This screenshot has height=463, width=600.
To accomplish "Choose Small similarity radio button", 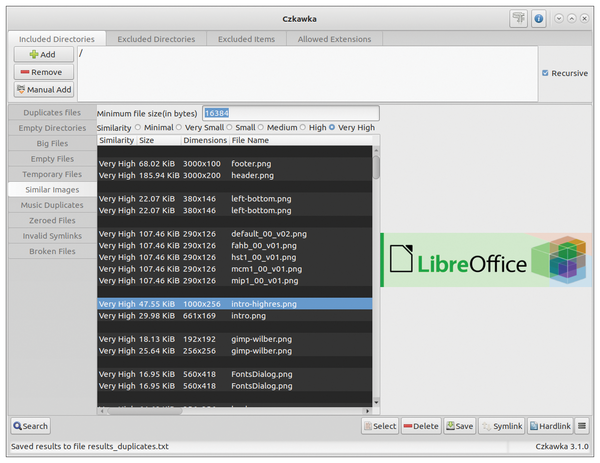I will pyautogui.click(x=229, y=127).
